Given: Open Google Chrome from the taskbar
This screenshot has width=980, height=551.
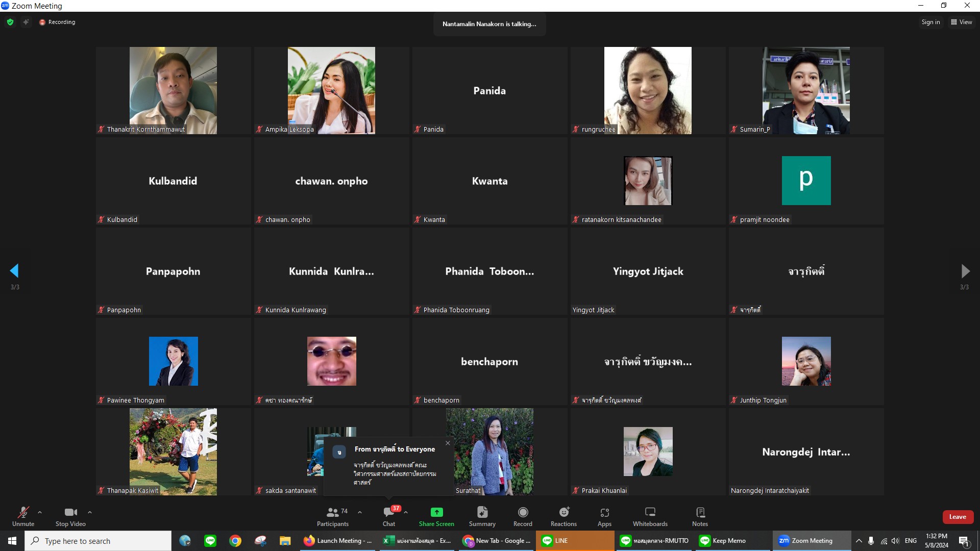Looking at the screenshot, I should 235,541.
